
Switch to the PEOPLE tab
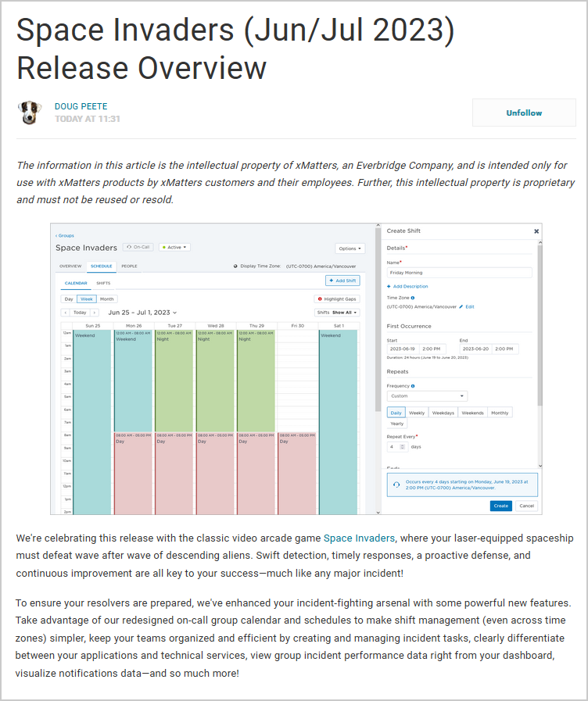[129, 266]
